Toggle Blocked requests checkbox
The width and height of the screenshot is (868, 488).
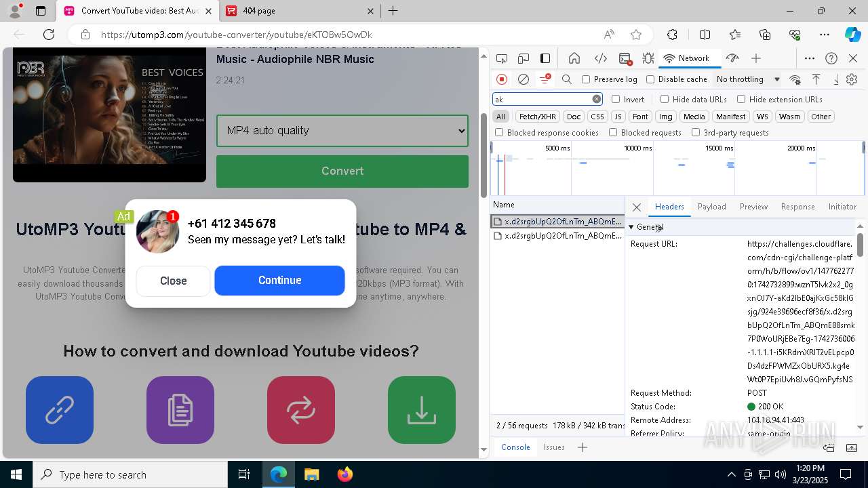point(613,133)
